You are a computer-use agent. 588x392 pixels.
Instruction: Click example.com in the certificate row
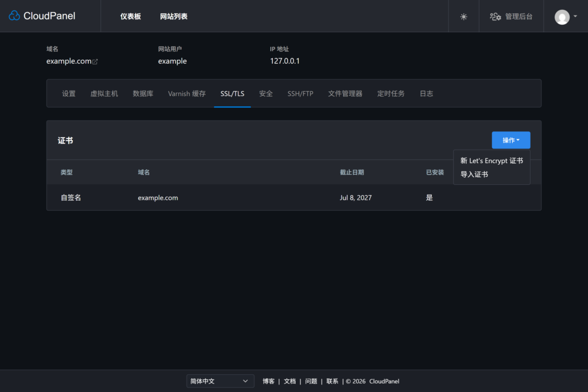158,198
